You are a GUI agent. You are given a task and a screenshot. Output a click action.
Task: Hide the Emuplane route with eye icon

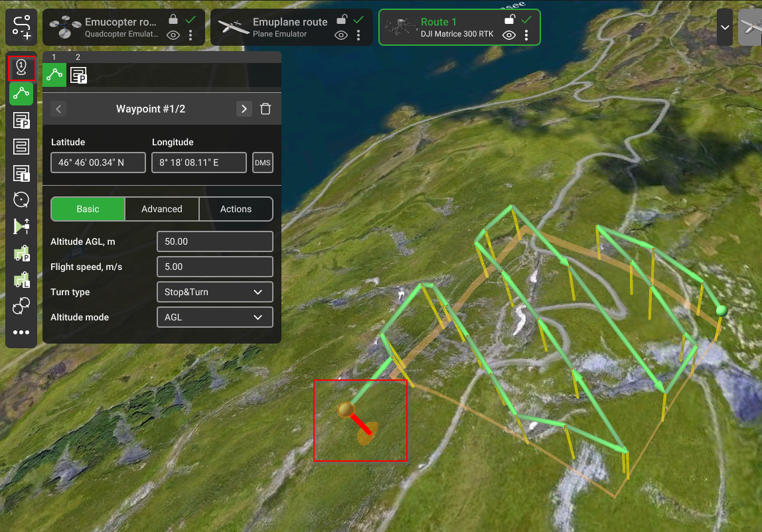pos(341,35)
